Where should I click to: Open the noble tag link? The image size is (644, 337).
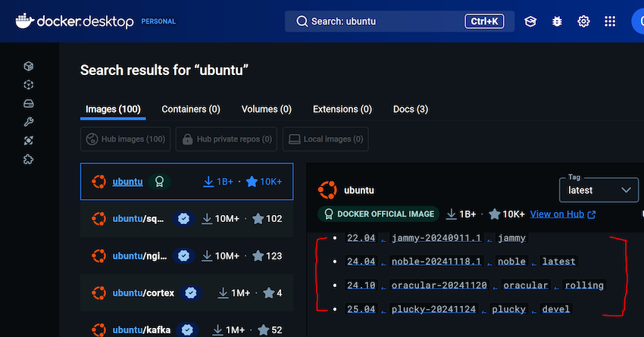(511, 261)
